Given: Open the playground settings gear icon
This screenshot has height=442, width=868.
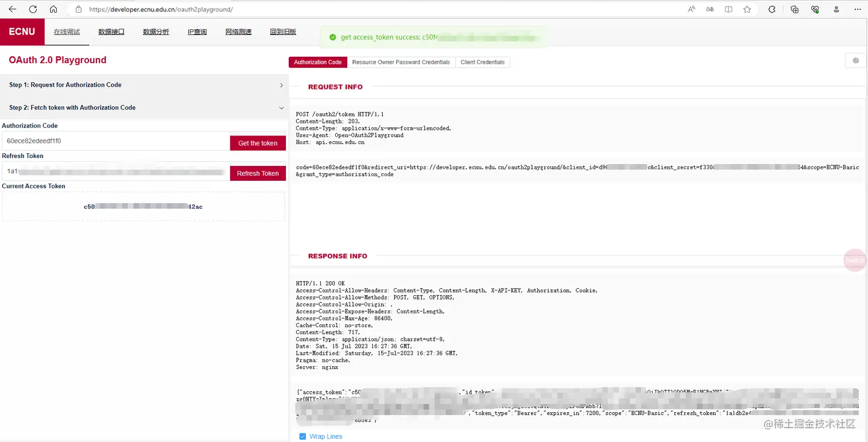Looking at the screenshot, I should [855, 60].
